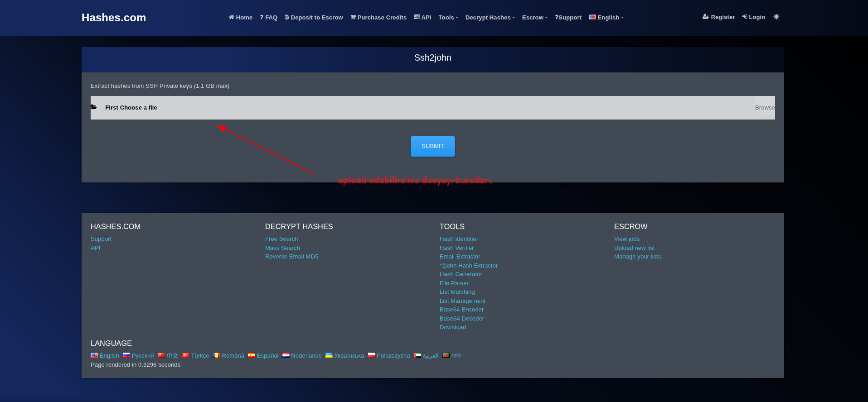
Task: Open the Hashes.com logo link
Action: [114, 18]
